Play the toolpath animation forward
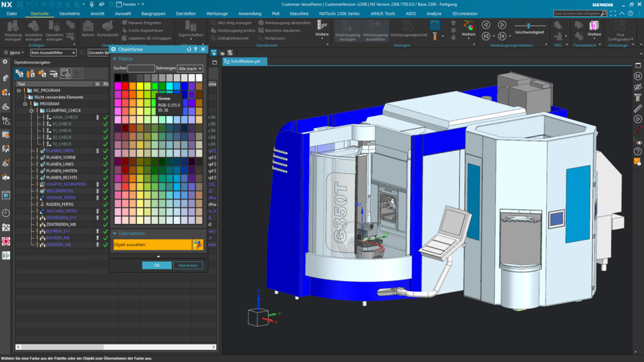 point(502,25)
